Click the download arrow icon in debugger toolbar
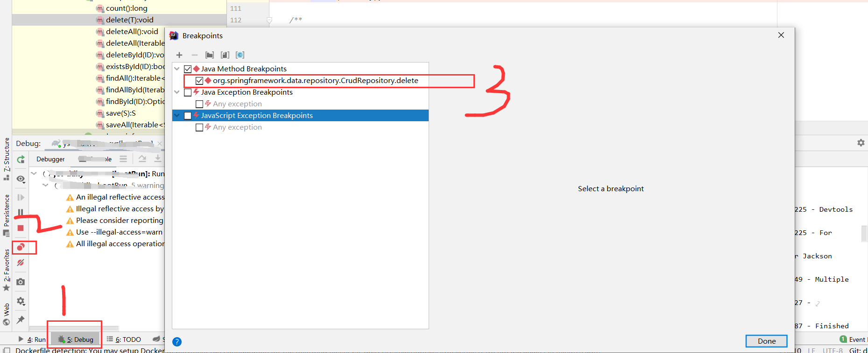Image resolution: width=868 pixels, height=353 pixels. point(158,159)
